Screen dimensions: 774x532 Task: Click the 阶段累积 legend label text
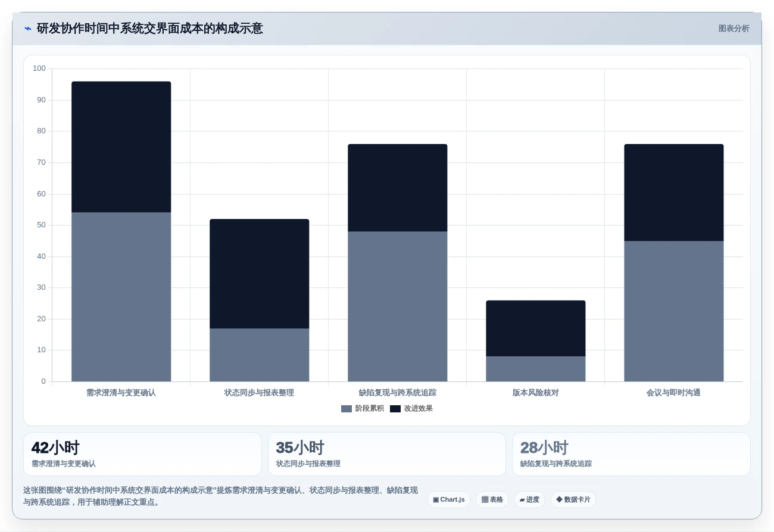(x=370, y=409)
